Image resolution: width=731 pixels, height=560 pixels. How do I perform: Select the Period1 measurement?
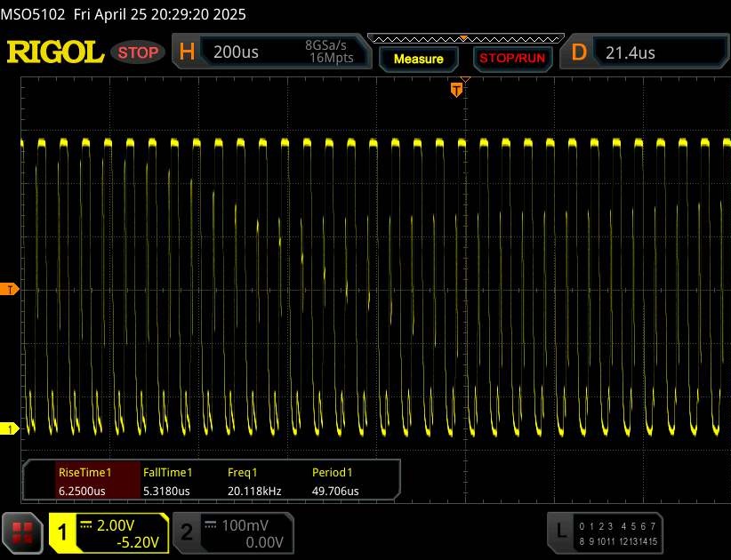(x=333, y=472)
